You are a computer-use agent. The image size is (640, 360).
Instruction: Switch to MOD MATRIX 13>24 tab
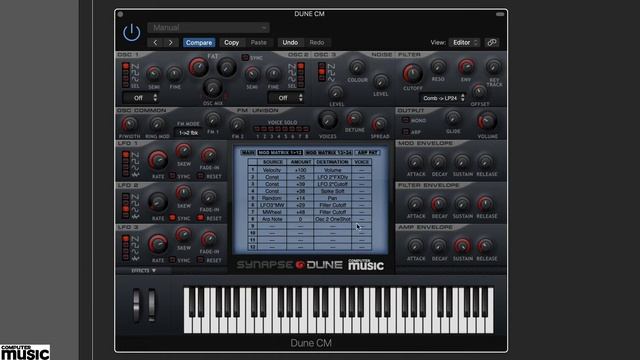tap(329, 152)
